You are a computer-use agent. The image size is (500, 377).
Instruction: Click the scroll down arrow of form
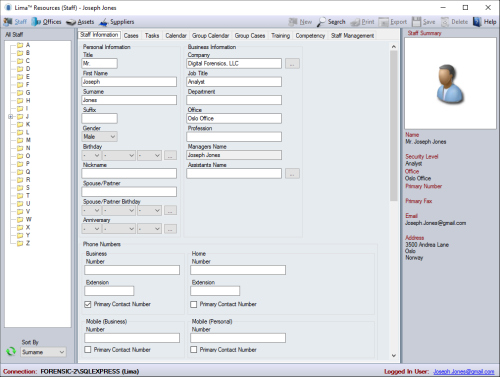tap(394, 355)
